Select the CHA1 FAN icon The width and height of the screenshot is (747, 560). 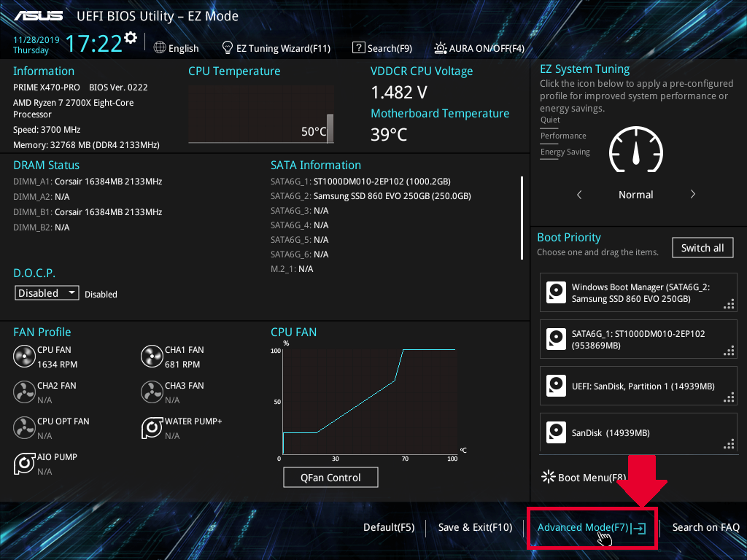(x=152, y=357)
